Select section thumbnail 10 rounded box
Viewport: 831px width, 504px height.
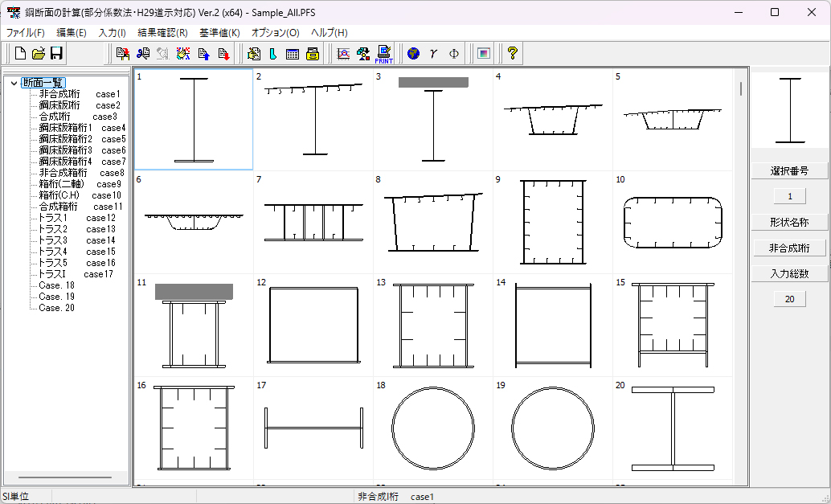pos(673,222)
